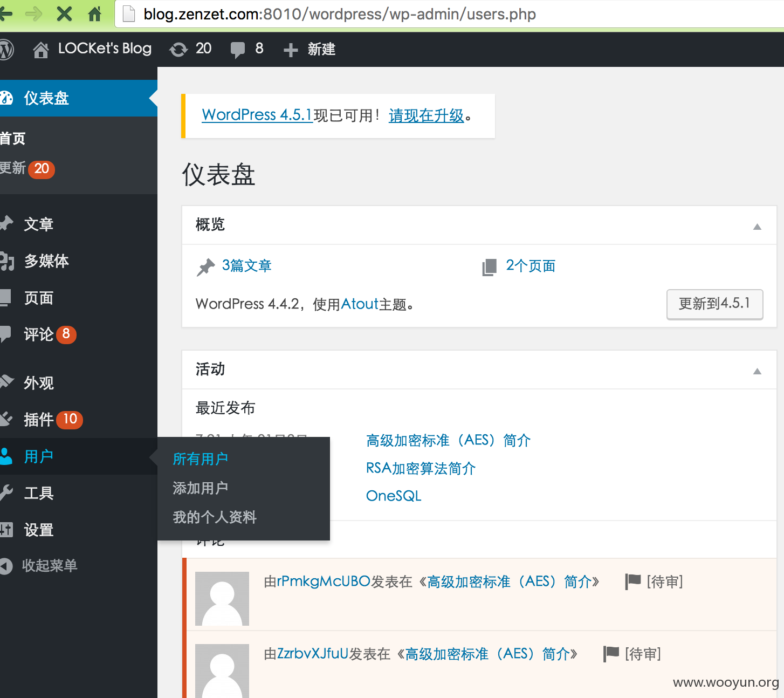Click the pushpin icon beside 3篇文章
Screen dimensions: 784x698
[x=206, y=267]
